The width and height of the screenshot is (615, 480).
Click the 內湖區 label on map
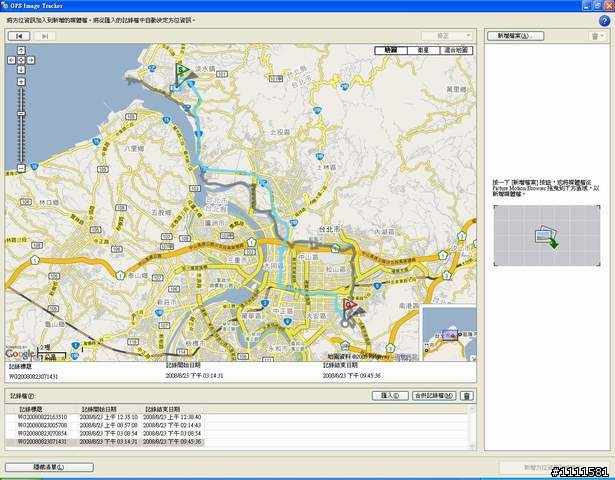pyautogui.click(x=385, y=232)
